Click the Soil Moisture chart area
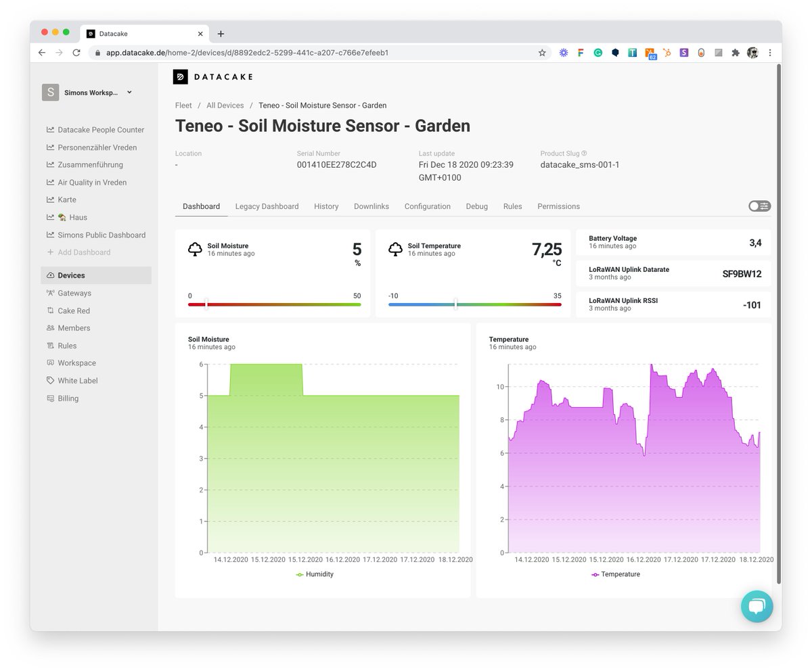812x671 pixels. (333, 458)
